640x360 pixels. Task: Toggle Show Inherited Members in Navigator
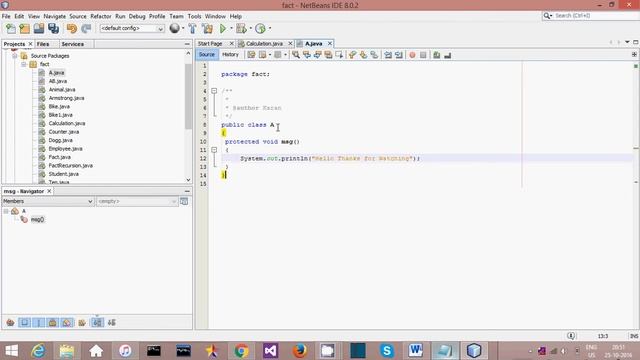pos(10,322)
